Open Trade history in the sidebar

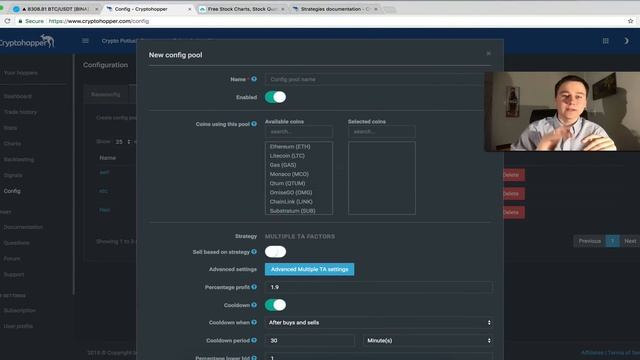pyautogui.click(x=20, y=112)
